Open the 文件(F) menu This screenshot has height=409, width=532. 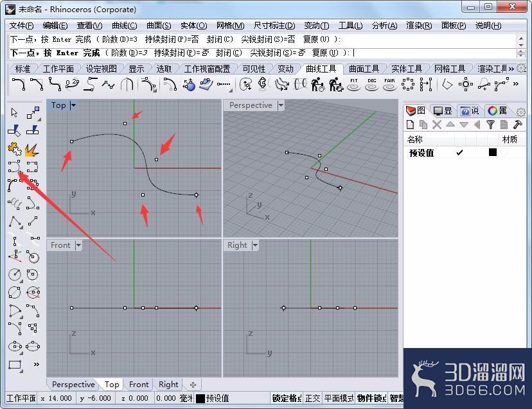click(21, 26)
